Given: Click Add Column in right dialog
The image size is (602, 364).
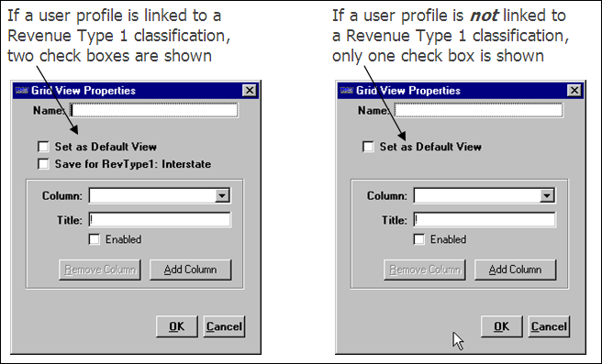Looking at the screenshot, I should point(515,270).
